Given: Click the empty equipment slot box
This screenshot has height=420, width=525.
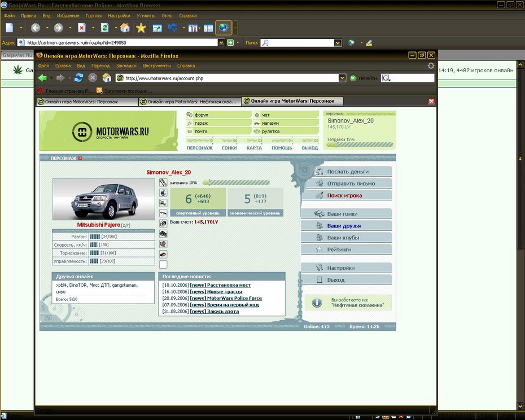Looking at the screenshot, I should click(x=163, y=265).
